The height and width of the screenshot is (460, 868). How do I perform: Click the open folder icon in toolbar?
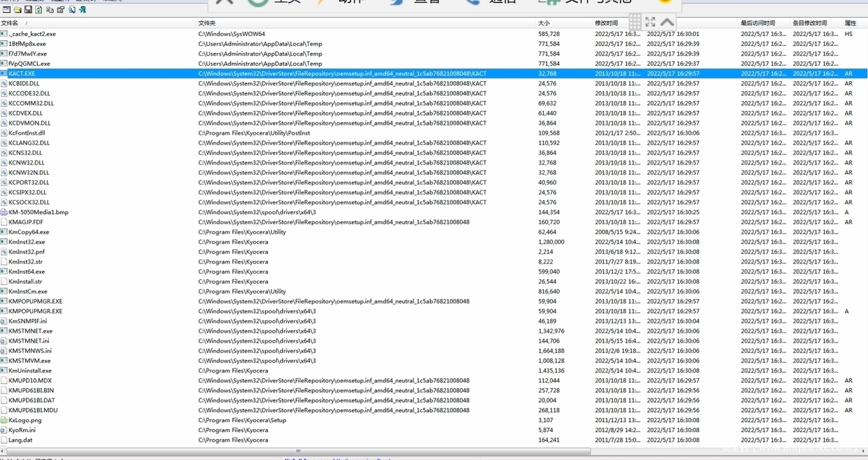(17, 10)
